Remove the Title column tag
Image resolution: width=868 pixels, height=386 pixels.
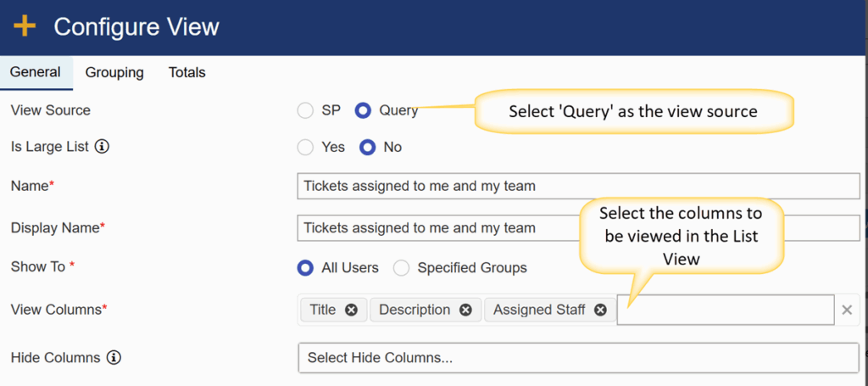[x=351, y=310]
